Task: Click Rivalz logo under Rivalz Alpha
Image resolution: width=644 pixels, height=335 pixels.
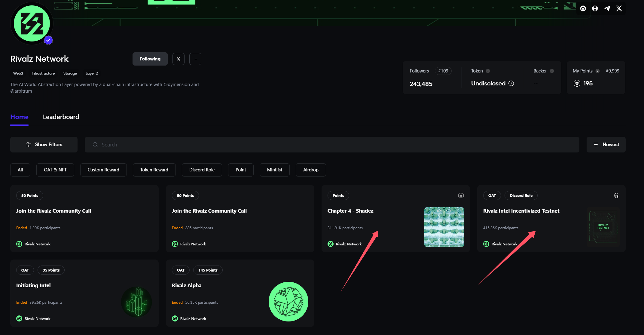Action: coord(175,318)
